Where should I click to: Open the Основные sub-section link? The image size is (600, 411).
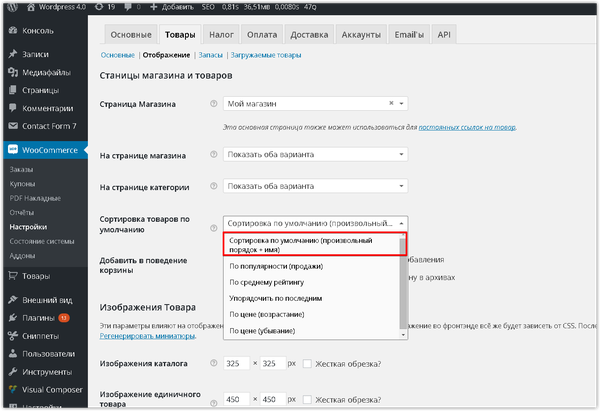[117, 55]
